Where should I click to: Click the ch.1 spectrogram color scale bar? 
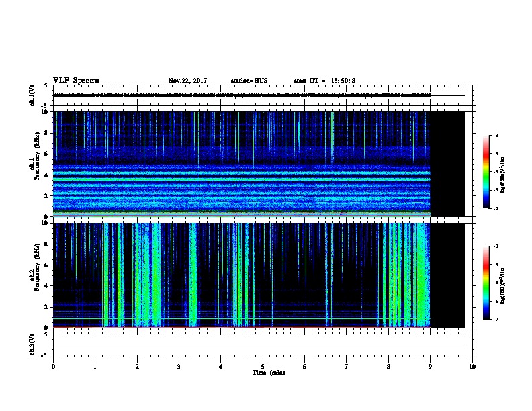point(486,172)
